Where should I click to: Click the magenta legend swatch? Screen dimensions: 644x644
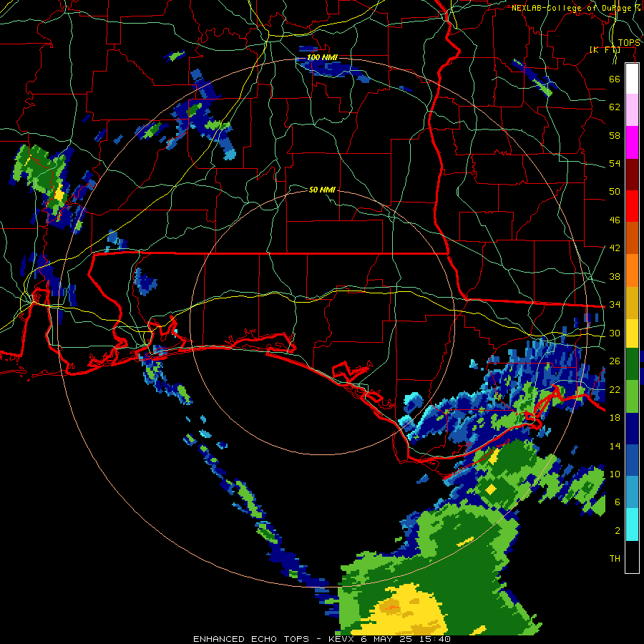tap(632, 142)
